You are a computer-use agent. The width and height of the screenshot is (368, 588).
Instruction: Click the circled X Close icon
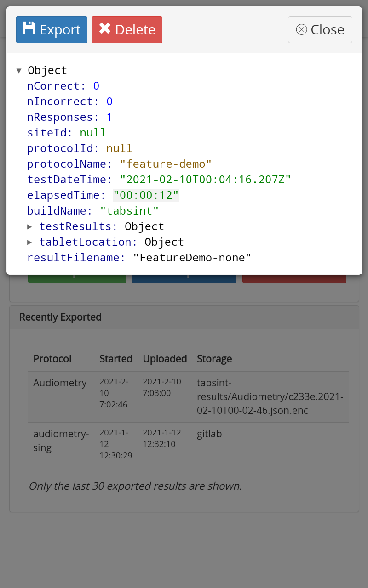(x=301, y=29)
